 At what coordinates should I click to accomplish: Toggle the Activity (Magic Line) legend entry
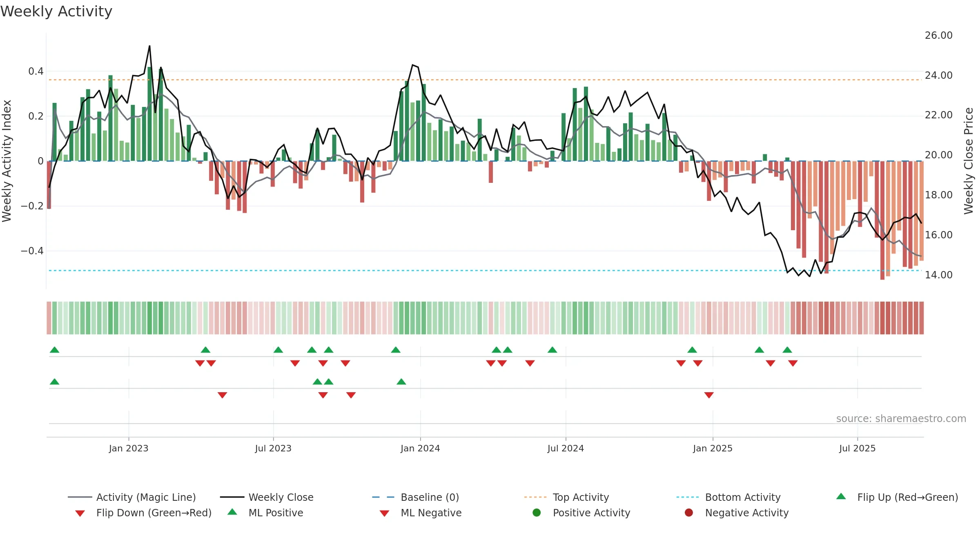132,497
